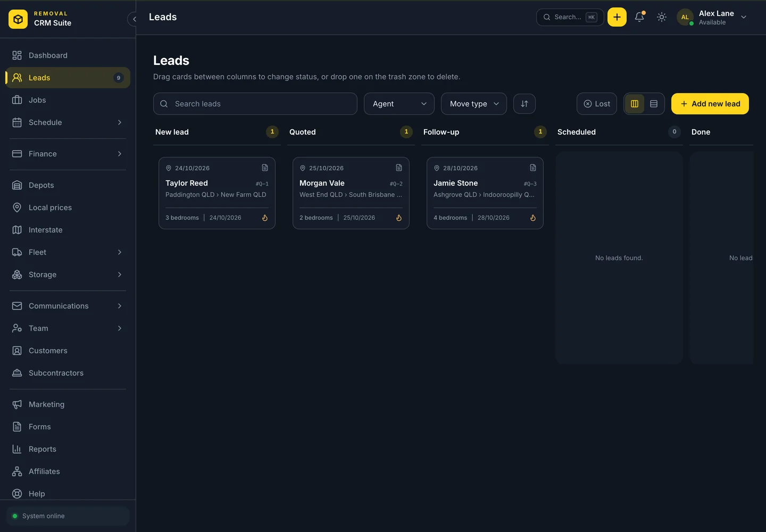The image size is (766, 532).
Task: Click the Customers sidebar icon
Action: pyautogui.click(x=17, y=351)
